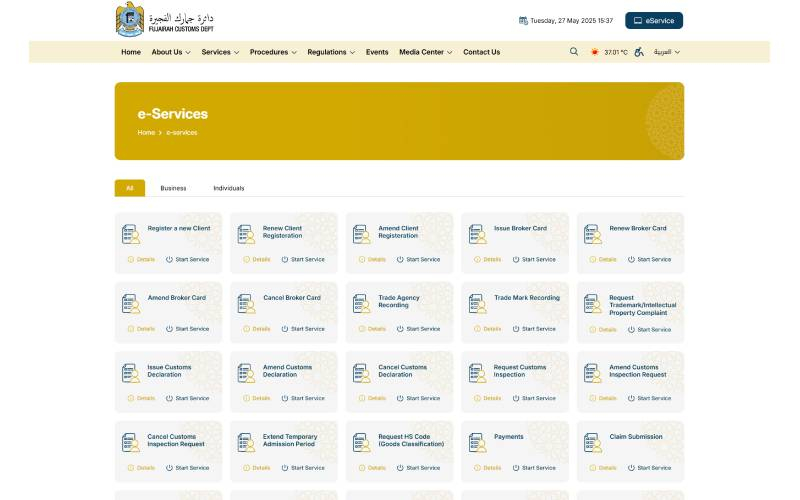Start Service for Register a new Client
Screen dimensions: 800x500
click(187, 259)
